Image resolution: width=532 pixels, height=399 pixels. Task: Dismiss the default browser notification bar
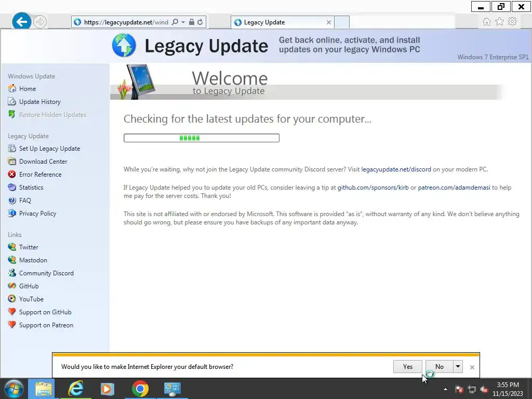point(472,367)
